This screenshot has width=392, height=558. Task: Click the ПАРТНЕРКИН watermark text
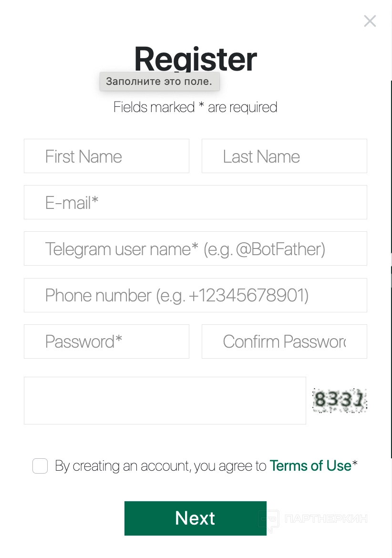tap(326, 519)
